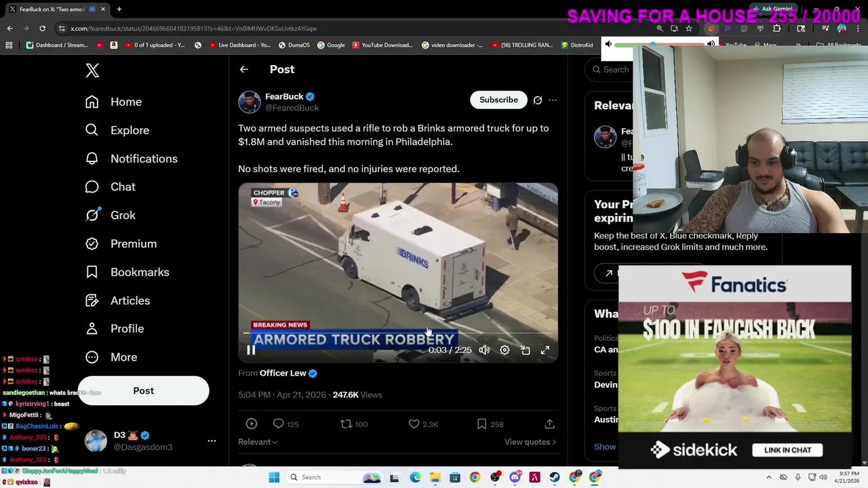This screenshot has width=868, height=488.
Task: Open File Explorer from the taskbar
Action: [435, 477]
